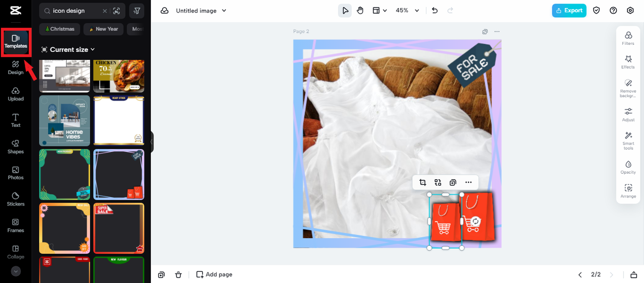The height and width of the screenshot is (283, 644).
Task: Open the canvas layout resize dropdown
Action: tap(379, 11)
